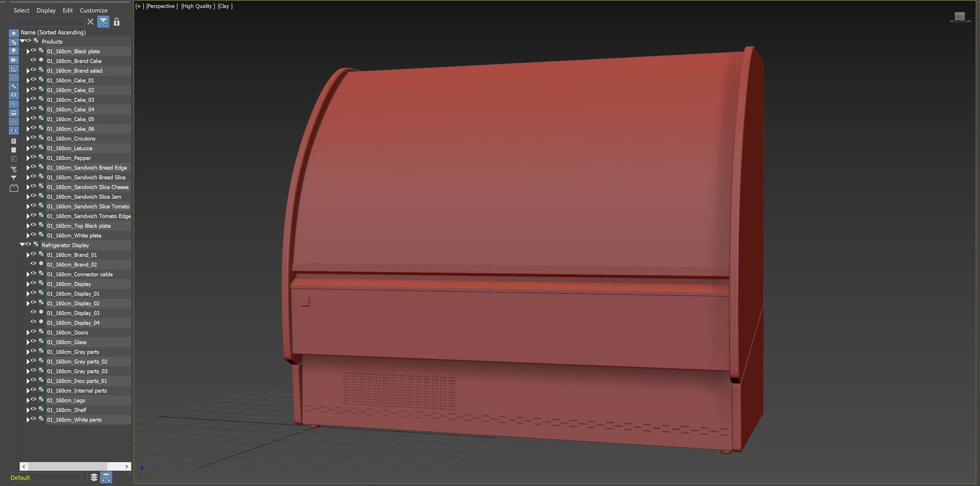Toggle the Display Frozen Objects snowflake icon
The height and width of the screenshot is (486, 980).
[x=14, y=122]
